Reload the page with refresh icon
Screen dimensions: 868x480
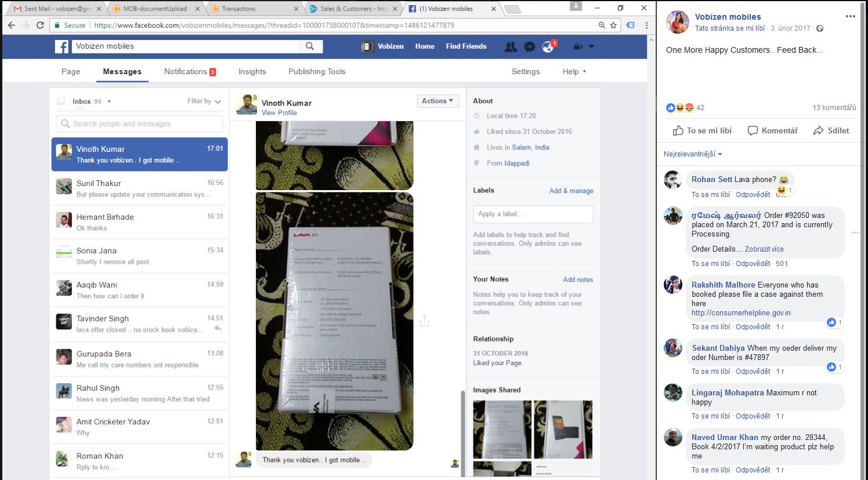pos(40,25)
